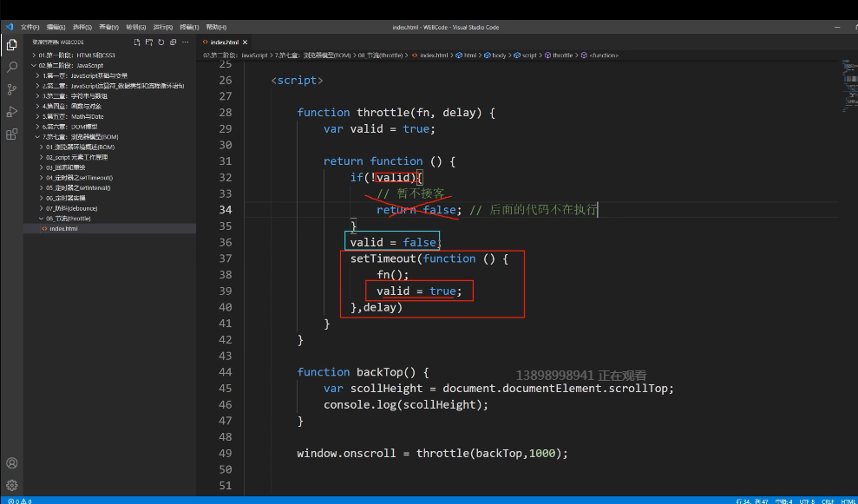Collapse the 7.第七章 浏览器模型(BOM) folder
The width and height of the screenshot is (858, 504).
point(109,137)
